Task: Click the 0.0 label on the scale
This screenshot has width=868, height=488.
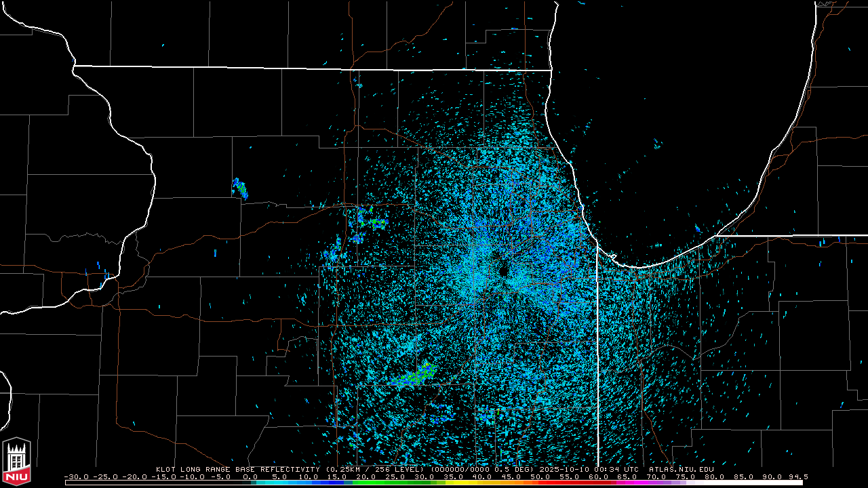Action: pyautogui.click(x=250, y=476)
